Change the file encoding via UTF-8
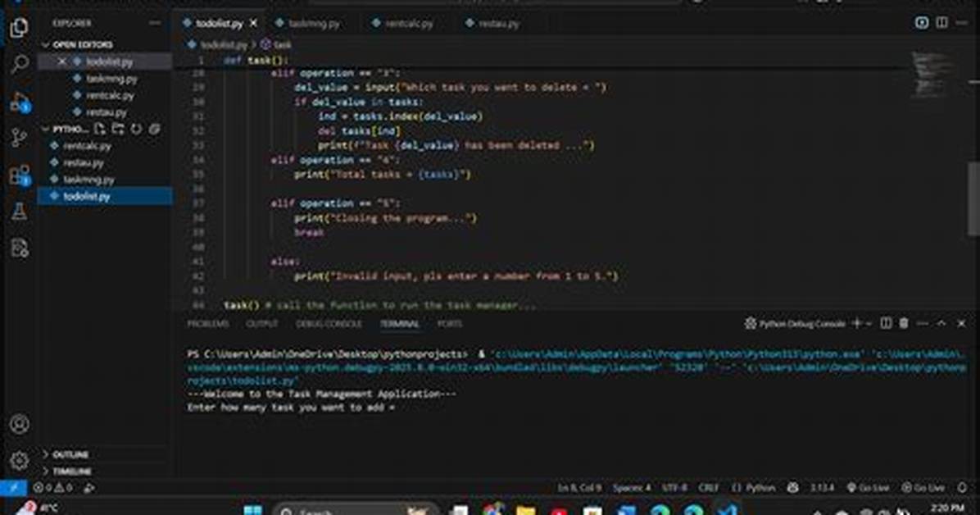 tap(674, 487)
